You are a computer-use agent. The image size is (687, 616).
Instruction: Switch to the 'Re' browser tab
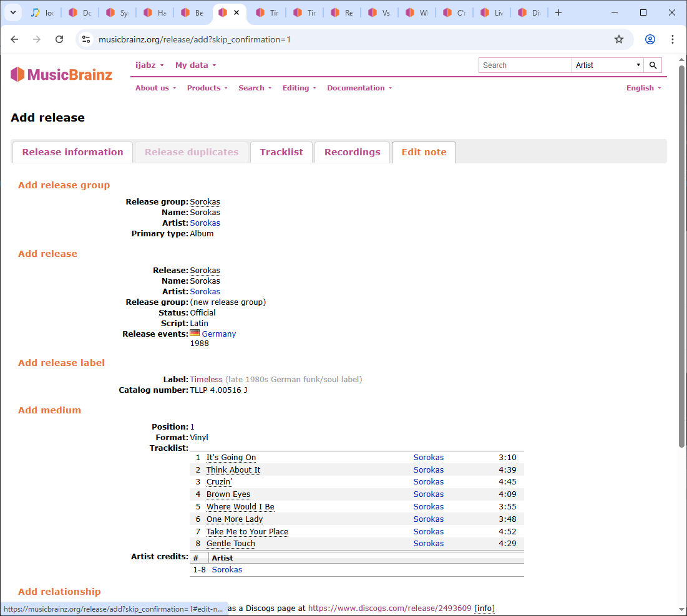tap(342, 12)
